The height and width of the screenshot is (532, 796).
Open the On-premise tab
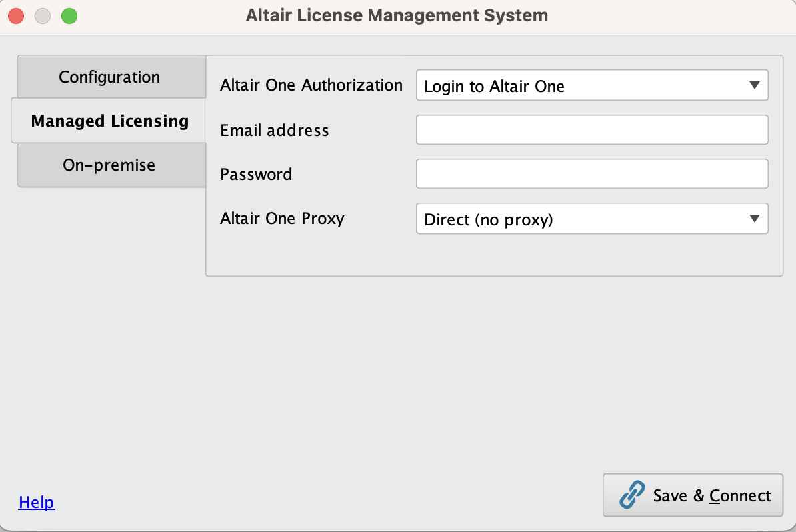click(109, 165)
